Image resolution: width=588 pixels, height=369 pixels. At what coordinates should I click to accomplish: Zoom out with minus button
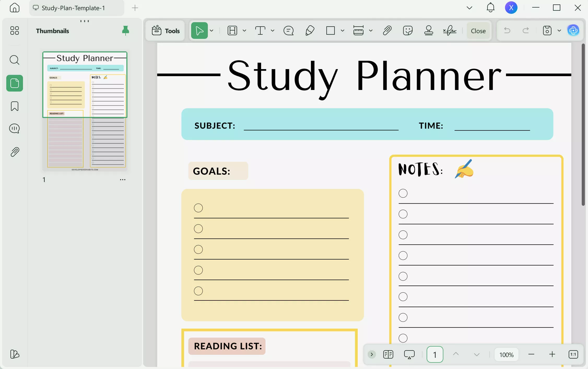[x=531, y=354]
